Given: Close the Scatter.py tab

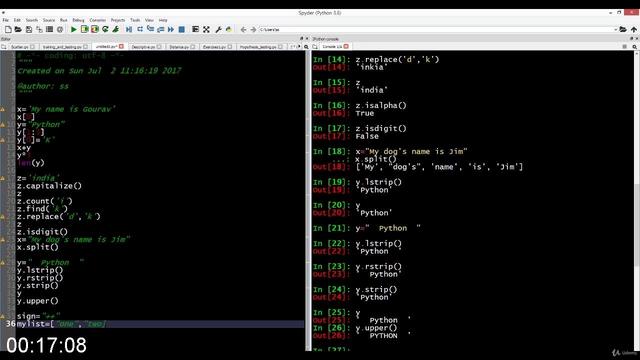Looking at the screenshot, I should [x=32, y=47].
